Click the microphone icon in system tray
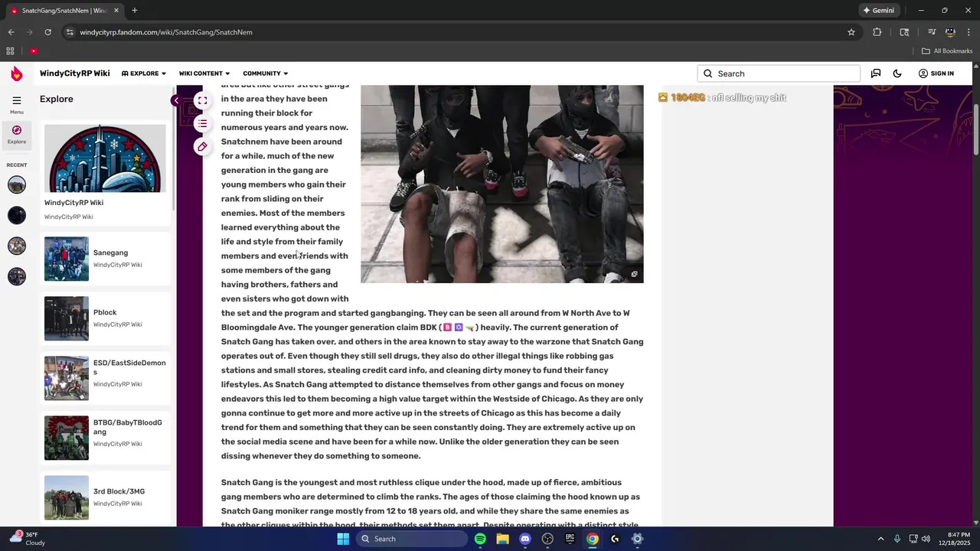The height and width of the screenshot is (551, 980). [x=897, y=539]
